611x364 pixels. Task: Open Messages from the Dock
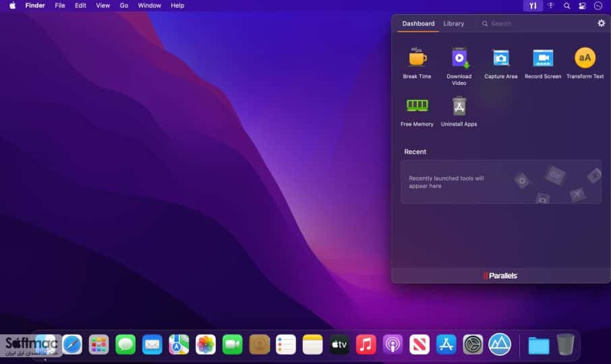(125, 344)
